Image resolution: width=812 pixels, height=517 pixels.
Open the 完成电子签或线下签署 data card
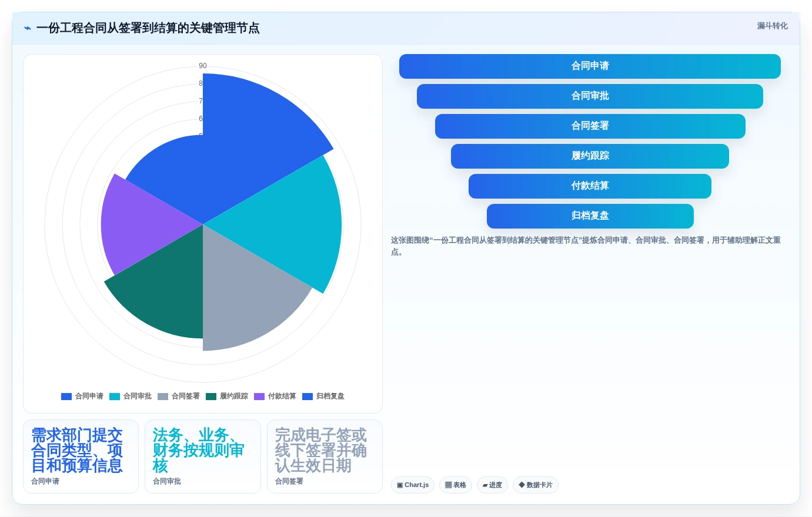[325, 456]
